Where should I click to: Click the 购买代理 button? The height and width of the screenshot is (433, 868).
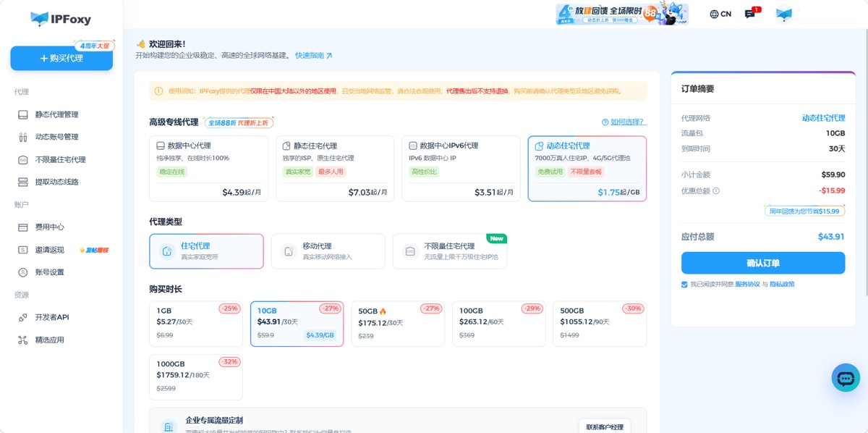tap(61, 58)
